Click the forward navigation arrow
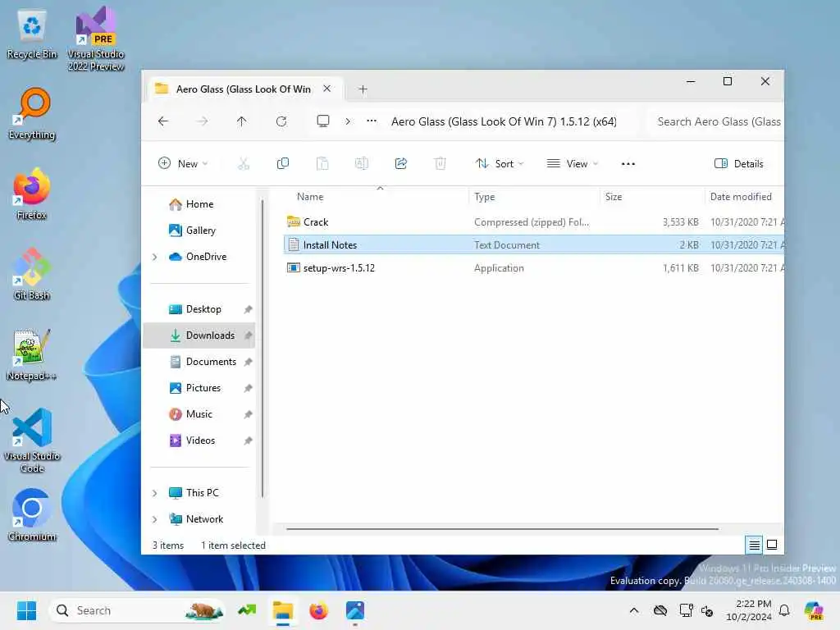Screen dimensions: 840x630 [202, 121]
